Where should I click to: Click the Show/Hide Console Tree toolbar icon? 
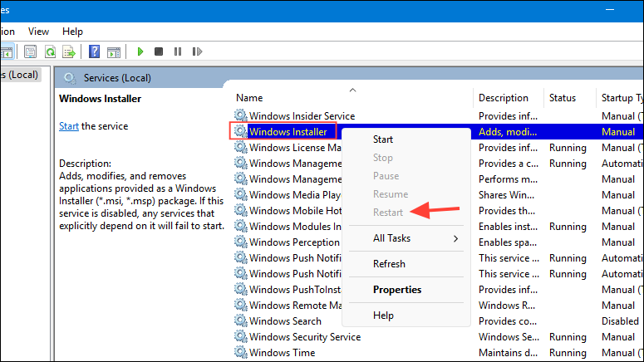pyautogui.click(x=6, y=51)
